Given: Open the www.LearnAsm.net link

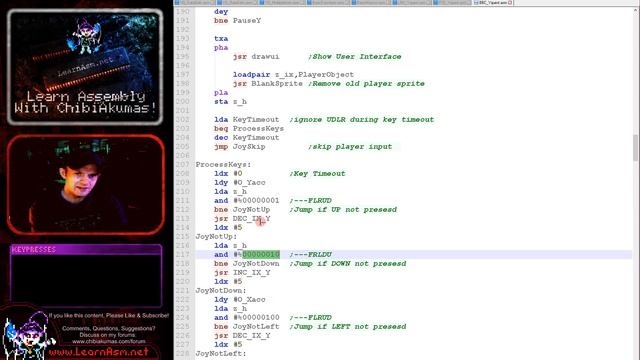Looking at the screenshot, I should point(98,352).
